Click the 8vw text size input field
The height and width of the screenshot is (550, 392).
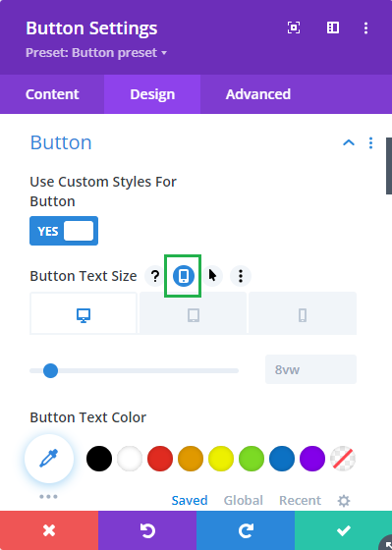point(310,369)
